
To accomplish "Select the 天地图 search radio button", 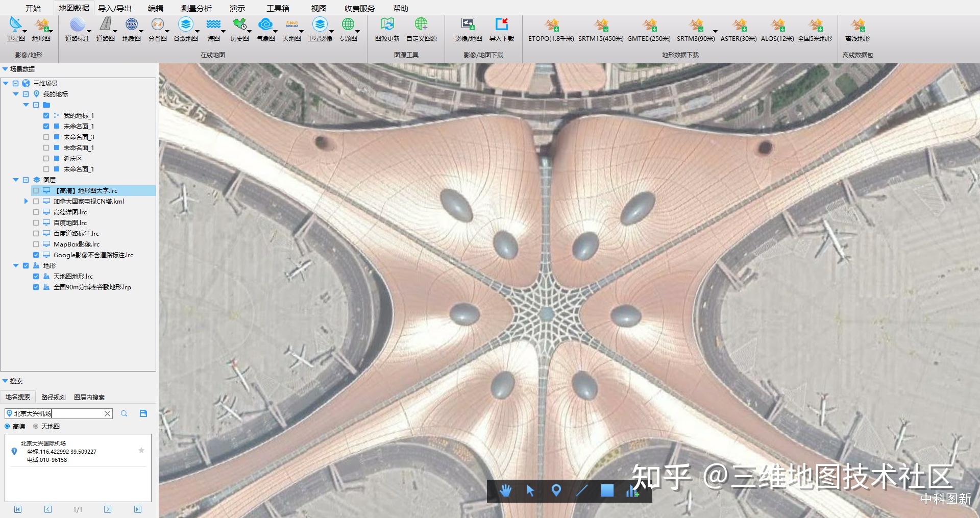I will click(36, 427).
